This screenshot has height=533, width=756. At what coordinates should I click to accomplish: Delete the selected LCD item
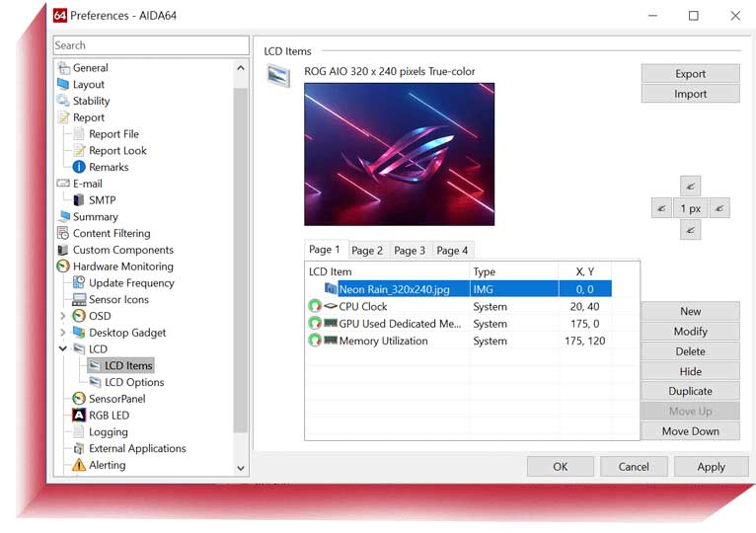click(690, 351)
